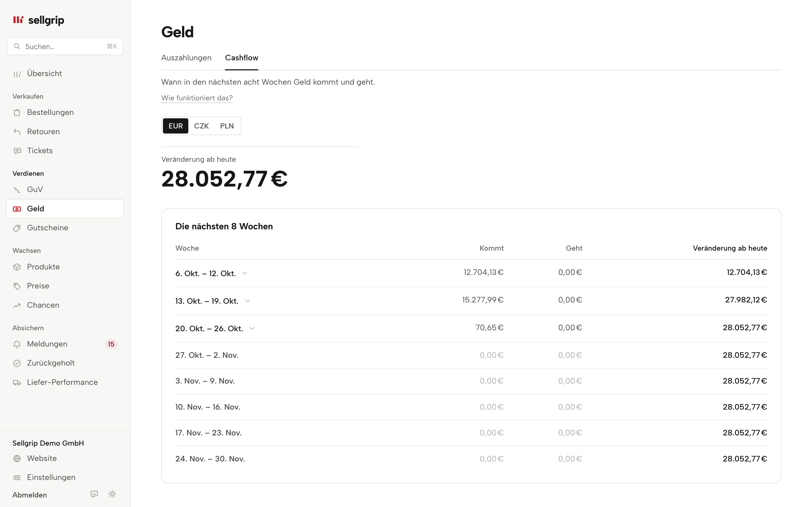812x507 pixels.
Task: Click the Liefer-Performance truck icon
Action: point(17,383)
